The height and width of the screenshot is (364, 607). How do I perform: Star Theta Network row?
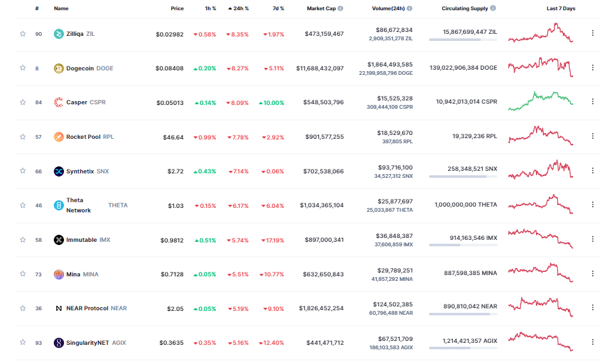click(x=23, y=205)
